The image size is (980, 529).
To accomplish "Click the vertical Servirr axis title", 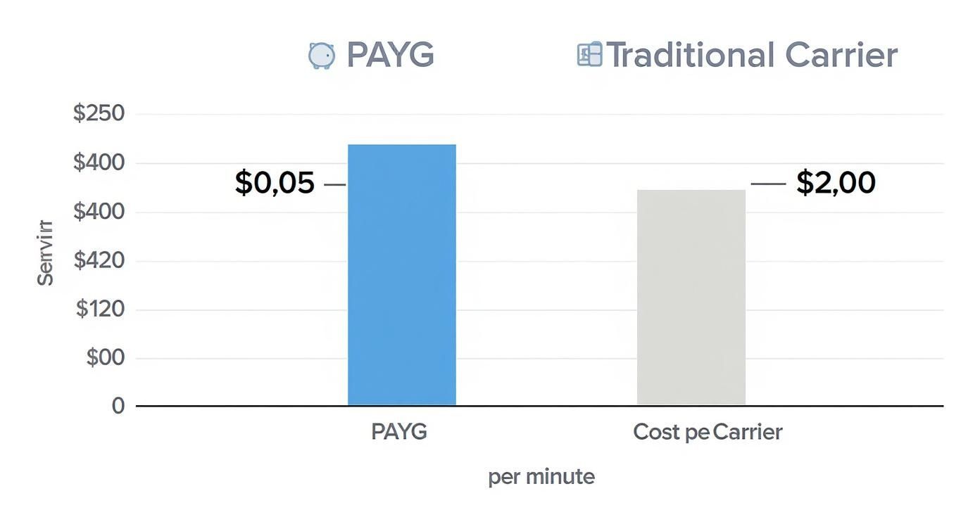I will point(46,253).
